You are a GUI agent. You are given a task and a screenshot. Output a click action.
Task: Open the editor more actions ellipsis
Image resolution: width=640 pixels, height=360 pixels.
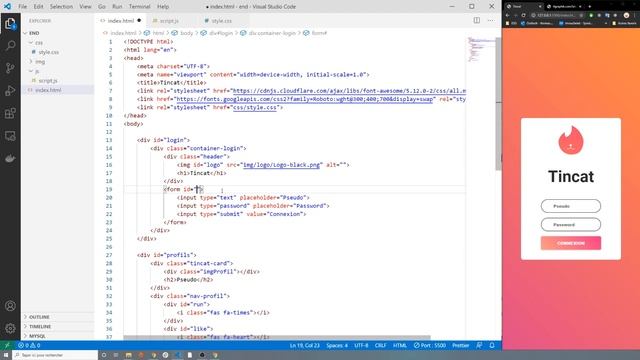(x=491, y=20)
